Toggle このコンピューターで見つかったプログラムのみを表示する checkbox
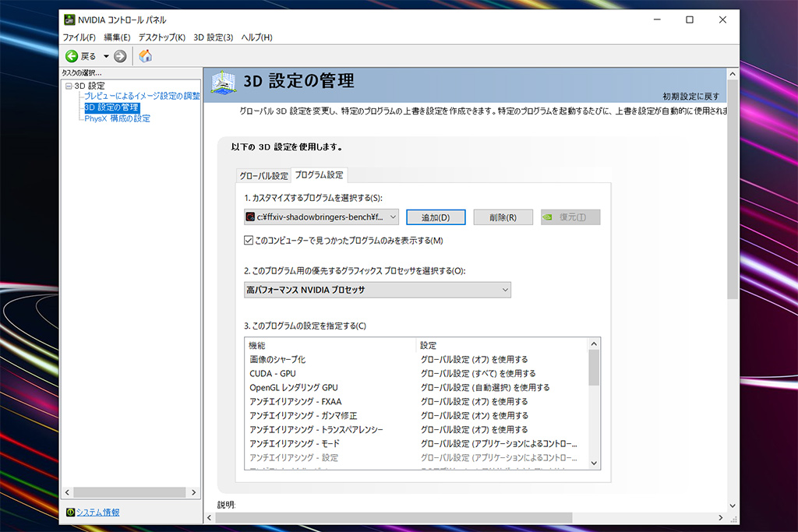This screenshot has height=532, width=798. pos(249,240)
